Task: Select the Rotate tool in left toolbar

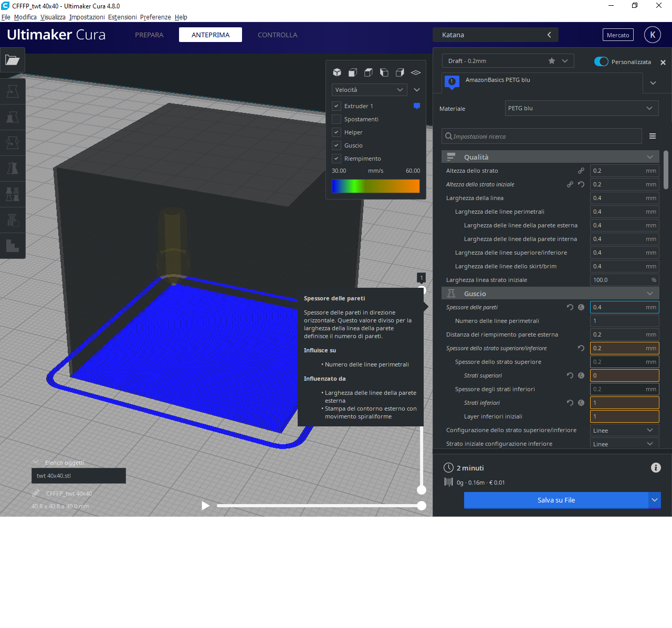Action: (x=12, y=143)
